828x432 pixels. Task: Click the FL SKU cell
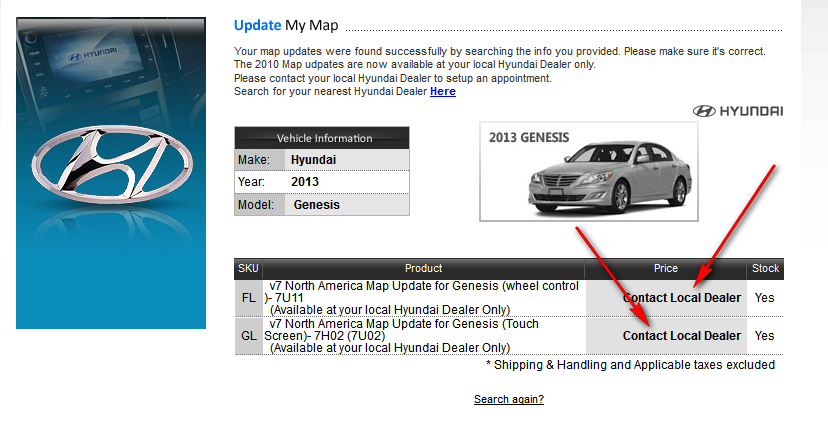249,298
